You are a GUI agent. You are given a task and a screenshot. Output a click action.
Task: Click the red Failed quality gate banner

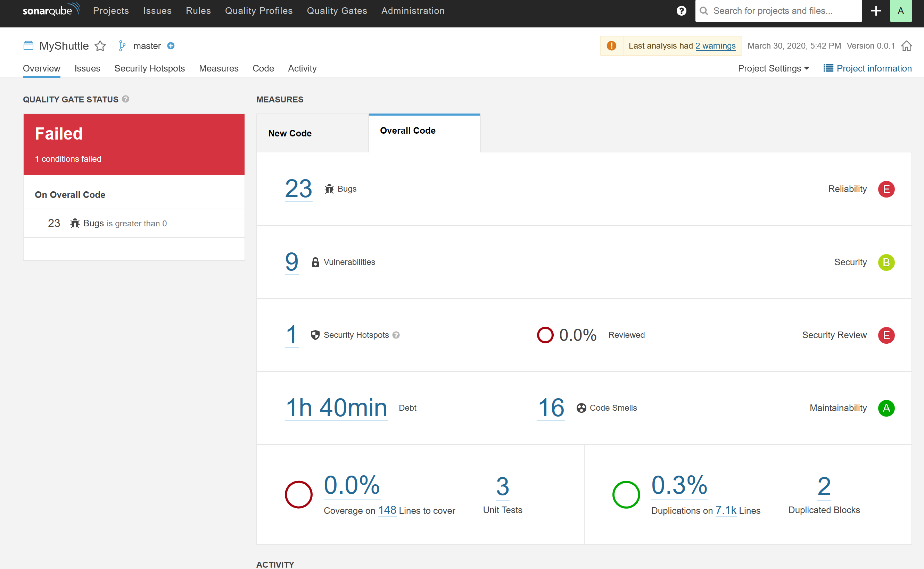[x=134, y=145]
